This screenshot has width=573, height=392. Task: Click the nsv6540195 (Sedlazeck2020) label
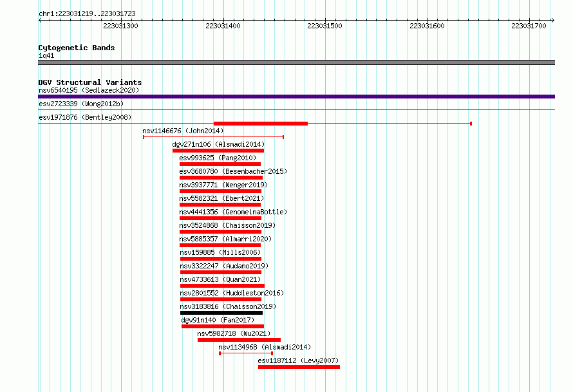pyautogui.click(x=89, y=90)
